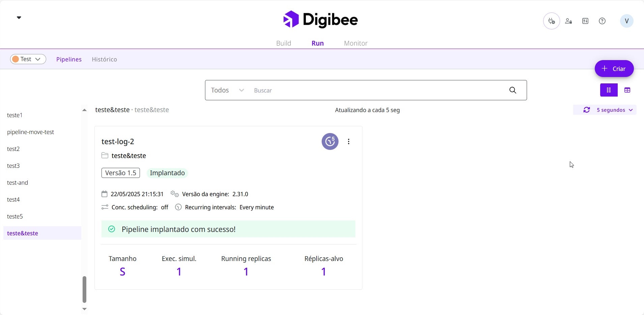Select the Run tab
Viewport: 644px width, 315px height.
(318, 43)
